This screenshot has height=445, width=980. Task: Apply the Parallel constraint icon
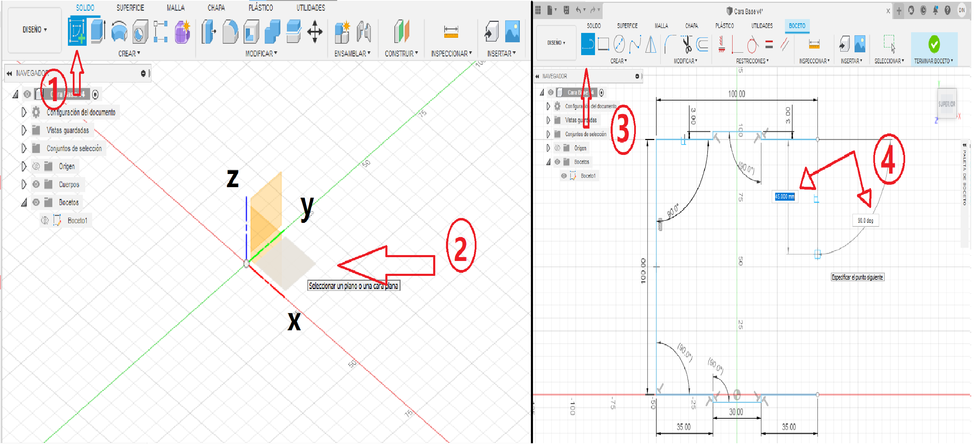click(785, 44)
